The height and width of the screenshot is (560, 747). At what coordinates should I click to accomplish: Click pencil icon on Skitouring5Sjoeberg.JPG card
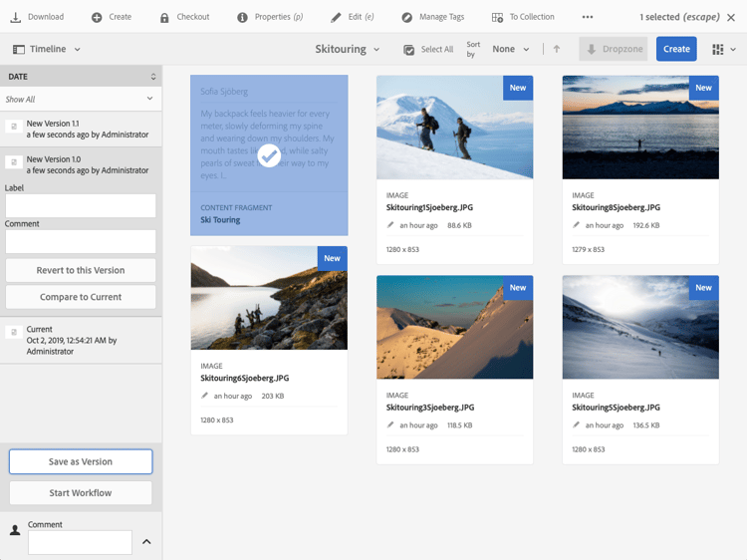coord(577,424)
